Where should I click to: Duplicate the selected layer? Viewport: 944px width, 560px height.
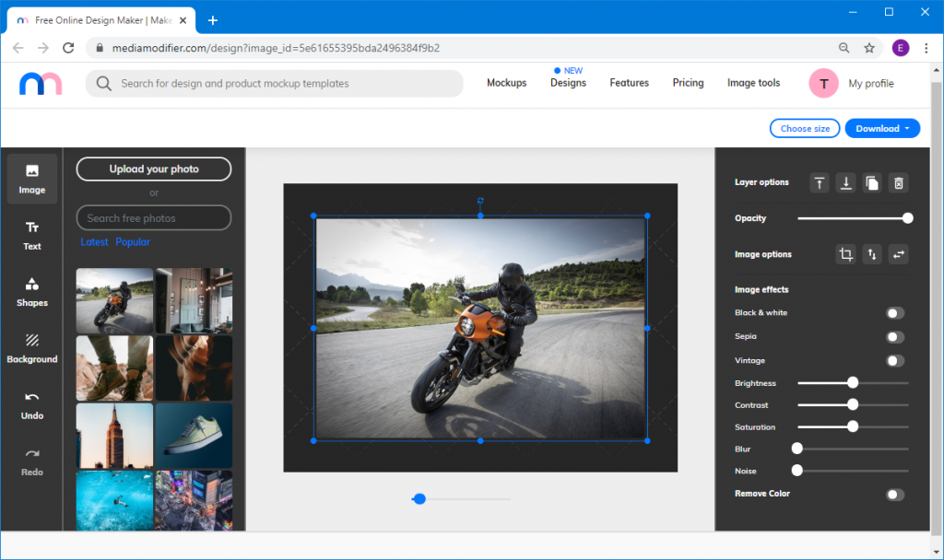point(872,182)
